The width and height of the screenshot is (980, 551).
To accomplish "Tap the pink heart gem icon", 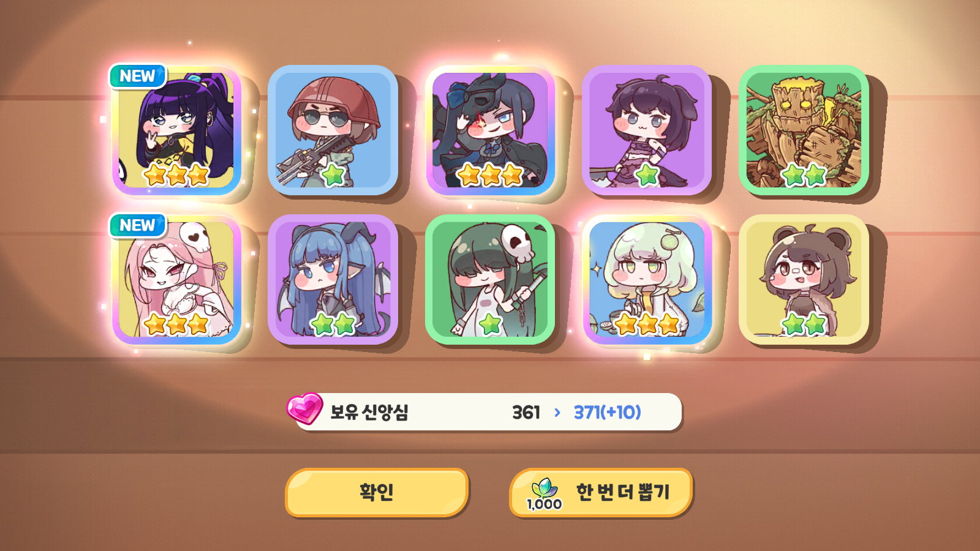I will [x=304, y=408].
